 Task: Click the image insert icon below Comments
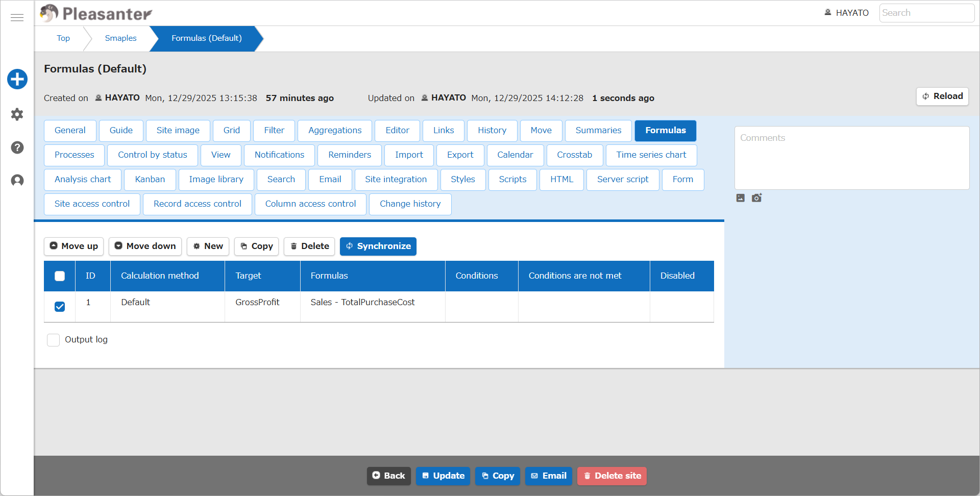pyautogui.click(x=741, y=198)
